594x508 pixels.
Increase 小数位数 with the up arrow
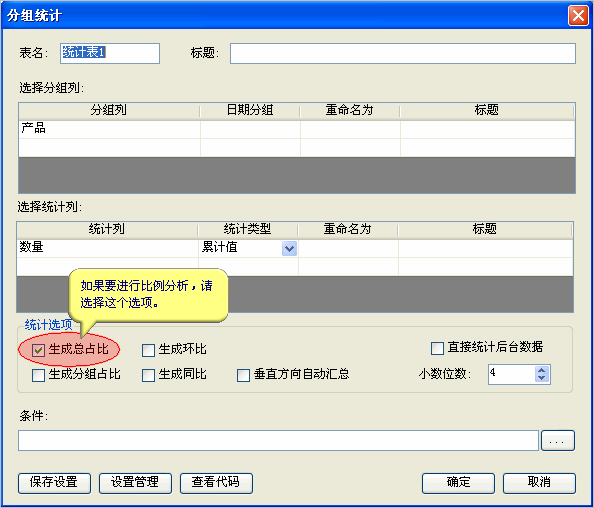[542, 370]
